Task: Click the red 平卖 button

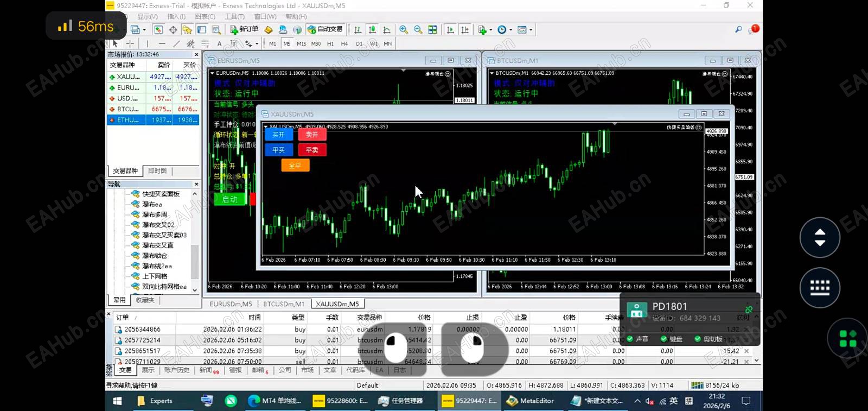Action: 312,150
